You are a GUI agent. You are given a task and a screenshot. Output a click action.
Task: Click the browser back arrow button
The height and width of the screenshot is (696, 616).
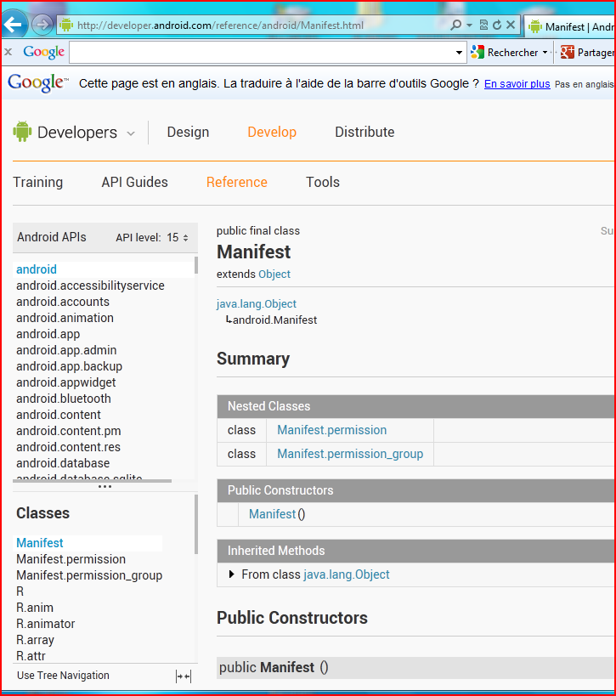coord(14,25)
